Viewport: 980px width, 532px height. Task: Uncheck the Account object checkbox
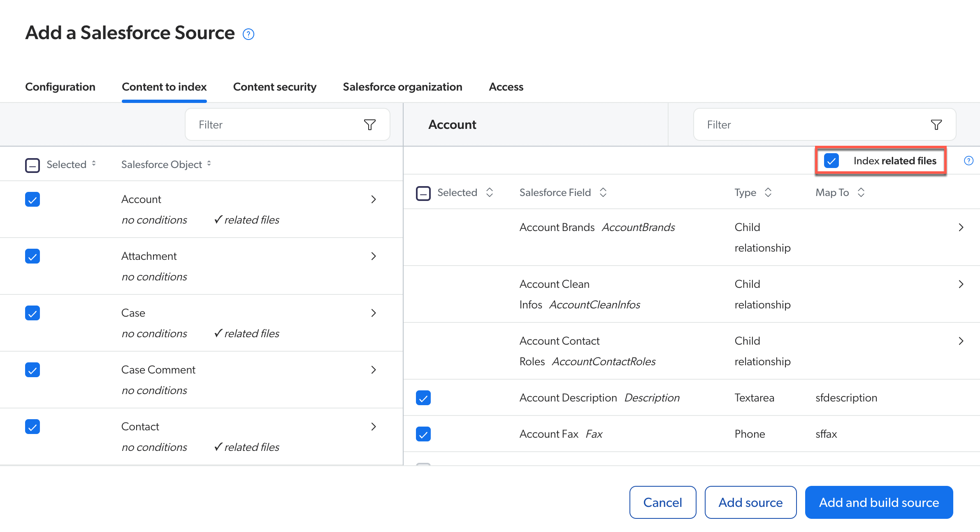coord(33,199)
